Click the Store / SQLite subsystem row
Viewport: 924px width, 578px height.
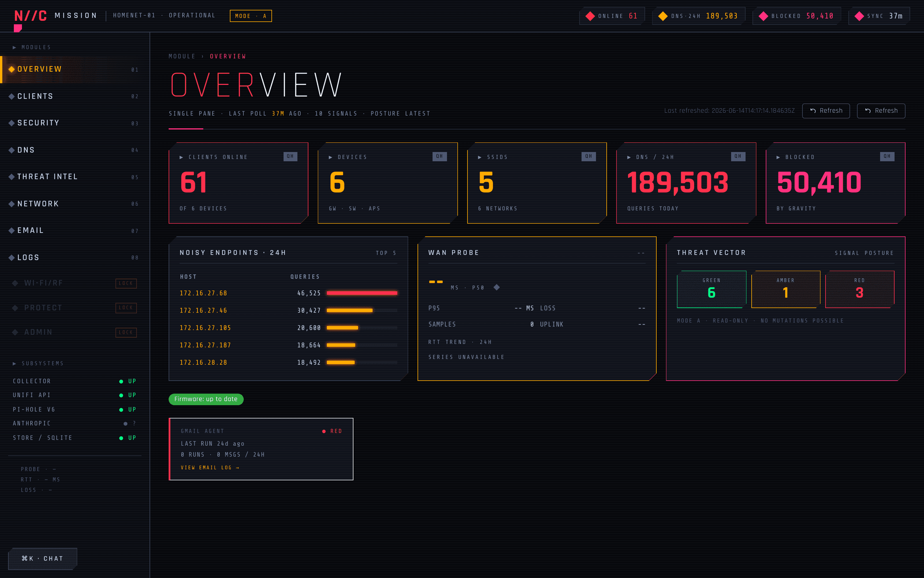click(x=74, y=438)
